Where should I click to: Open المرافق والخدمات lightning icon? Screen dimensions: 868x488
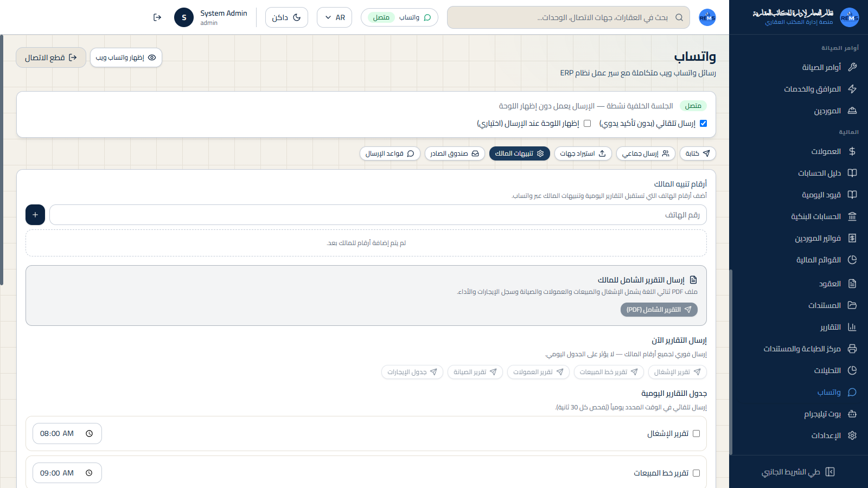point(852,89)
